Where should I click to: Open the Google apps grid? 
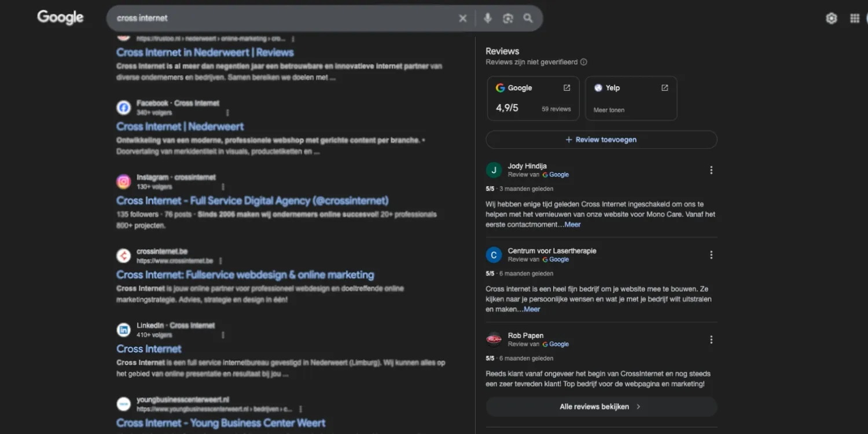click(854, 18)
